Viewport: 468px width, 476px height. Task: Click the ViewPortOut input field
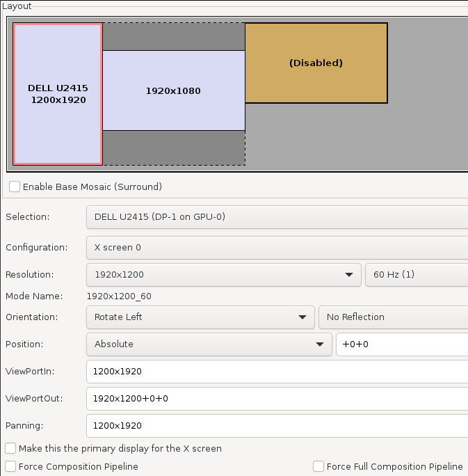[277, 399]
